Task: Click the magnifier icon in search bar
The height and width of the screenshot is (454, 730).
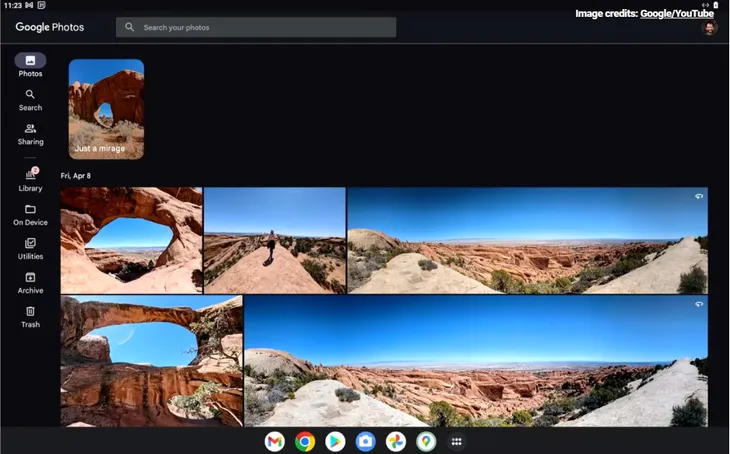Action: pyautogui.click(x=129, y=27)
